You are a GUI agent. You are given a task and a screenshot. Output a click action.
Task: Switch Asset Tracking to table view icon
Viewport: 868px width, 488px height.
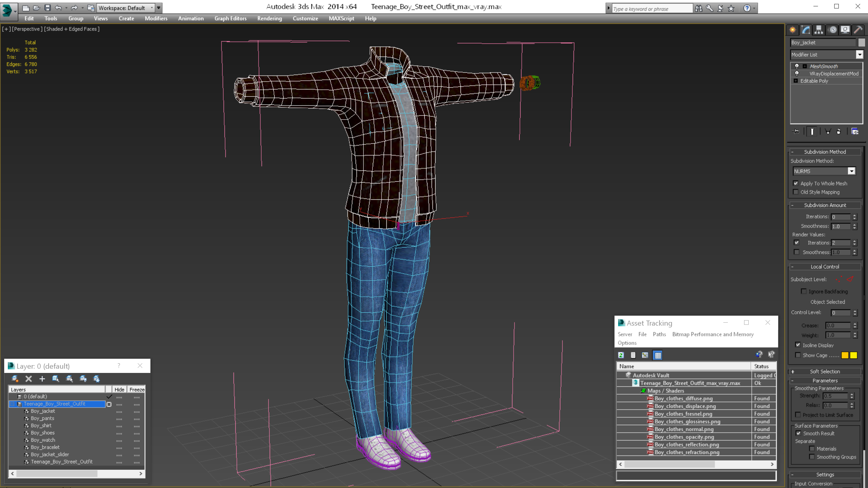[658, 355]
